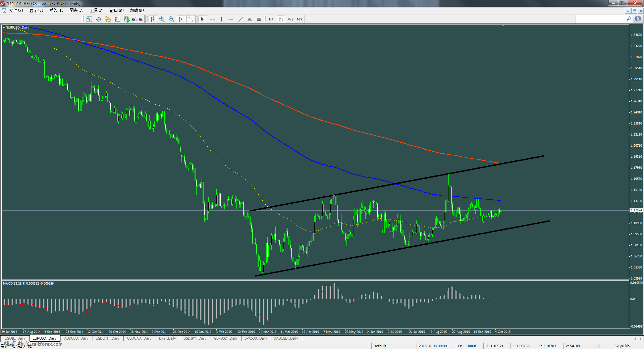Select the triangle shape tool
The height and width of the screenshot is (349, 644).
(250, 19)
